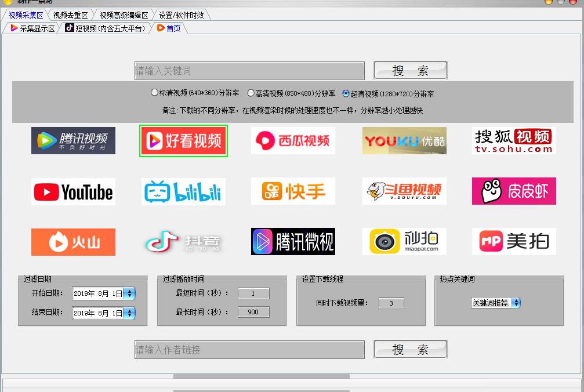Choose the Tencent Weishi (腾讯微视) logo

tap(293, 242)
